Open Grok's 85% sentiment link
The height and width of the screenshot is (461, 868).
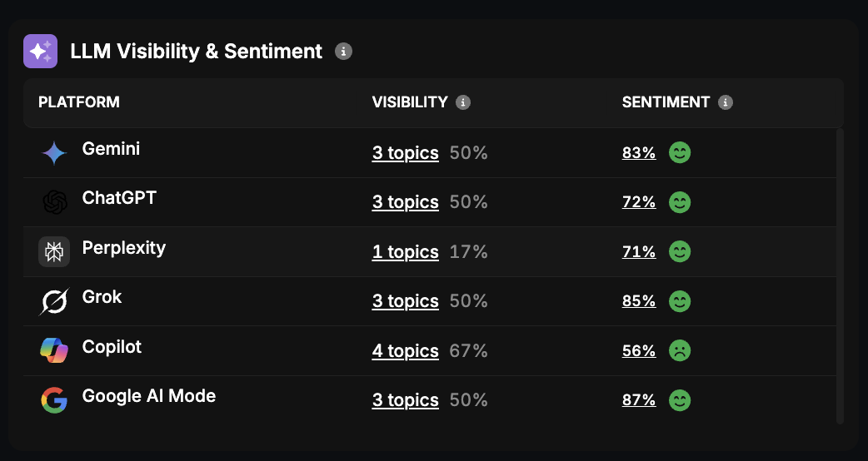tap(639, 301)
